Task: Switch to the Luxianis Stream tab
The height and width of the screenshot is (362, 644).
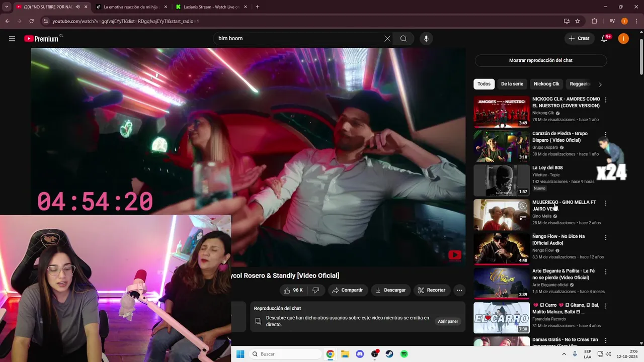Action: 211,7
